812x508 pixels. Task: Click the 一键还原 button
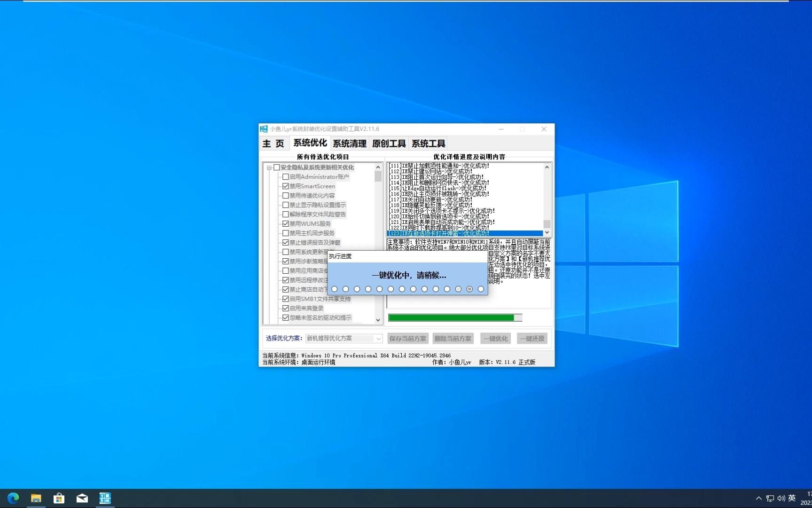pyautogui.click(x=532, y=339)
